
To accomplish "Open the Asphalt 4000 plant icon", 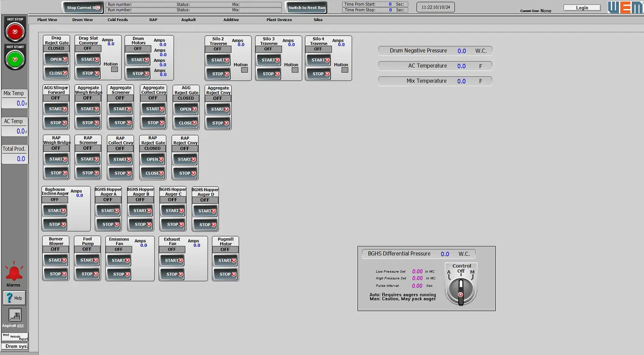I will tap(15, 315).
